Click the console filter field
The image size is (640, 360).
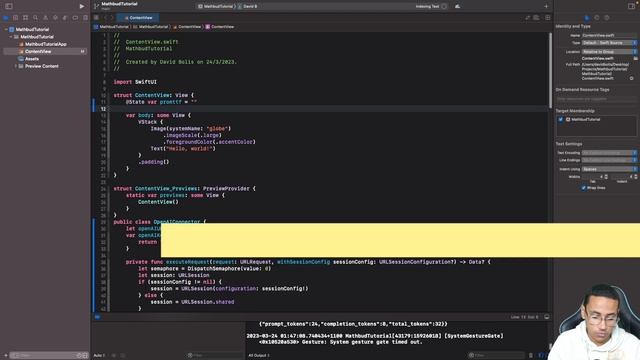point(496,356)
